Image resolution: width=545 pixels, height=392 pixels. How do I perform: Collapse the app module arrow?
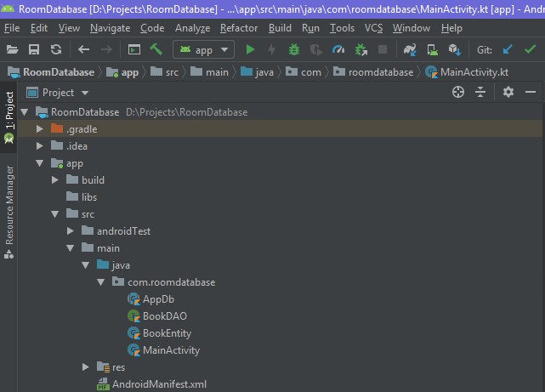(40, 163)
